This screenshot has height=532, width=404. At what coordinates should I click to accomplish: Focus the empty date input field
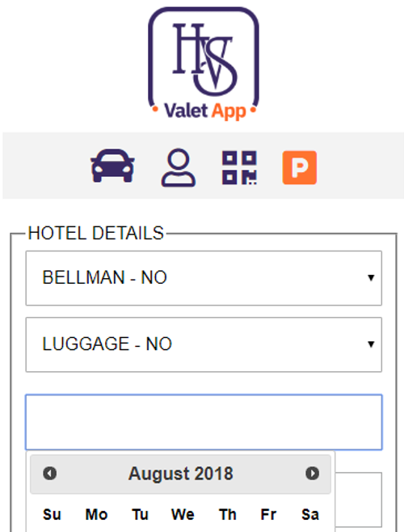pos(204,422)
